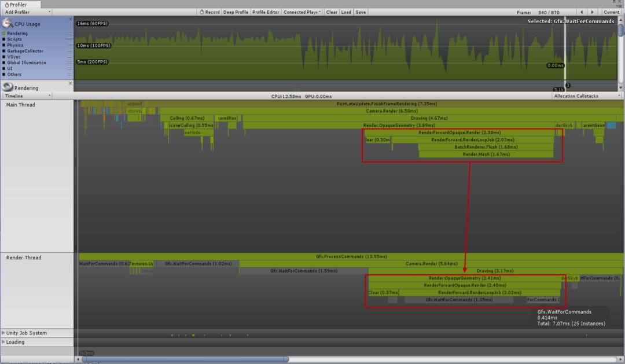Close the CPU Usage profiler module
625x364 pixels.
(x=70, y=19)
